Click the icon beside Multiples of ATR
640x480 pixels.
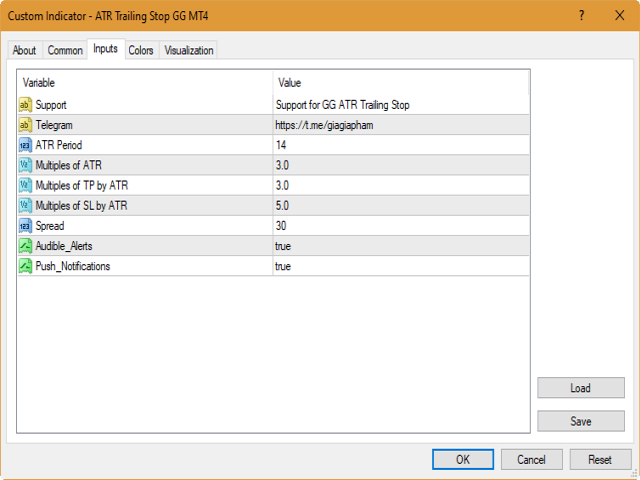click(25, 165)
